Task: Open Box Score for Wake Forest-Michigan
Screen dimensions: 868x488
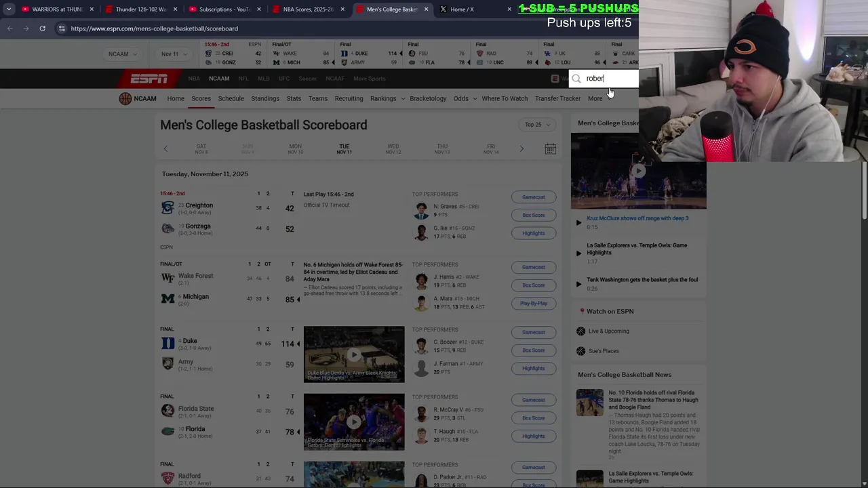Action: click(534, 285)
